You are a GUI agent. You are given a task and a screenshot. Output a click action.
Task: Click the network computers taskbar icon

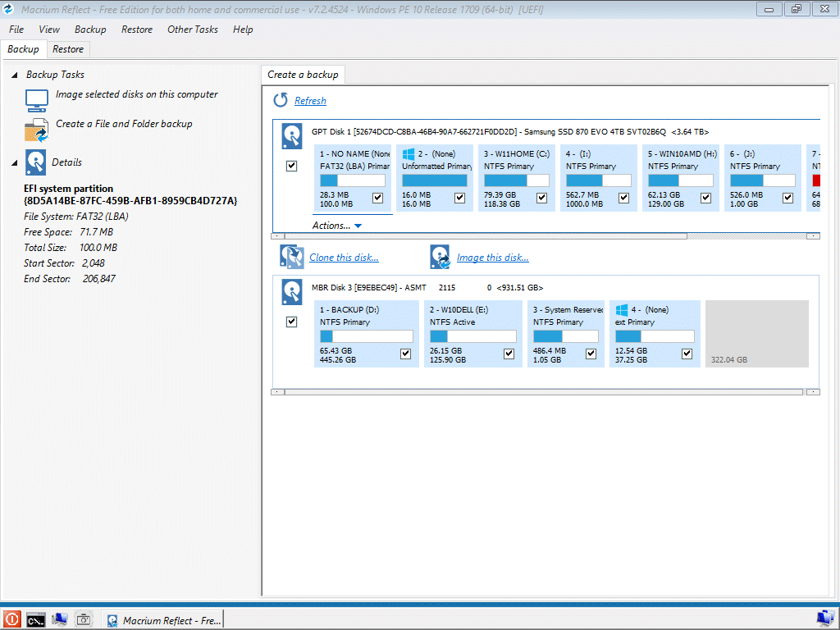pos(59,620)
